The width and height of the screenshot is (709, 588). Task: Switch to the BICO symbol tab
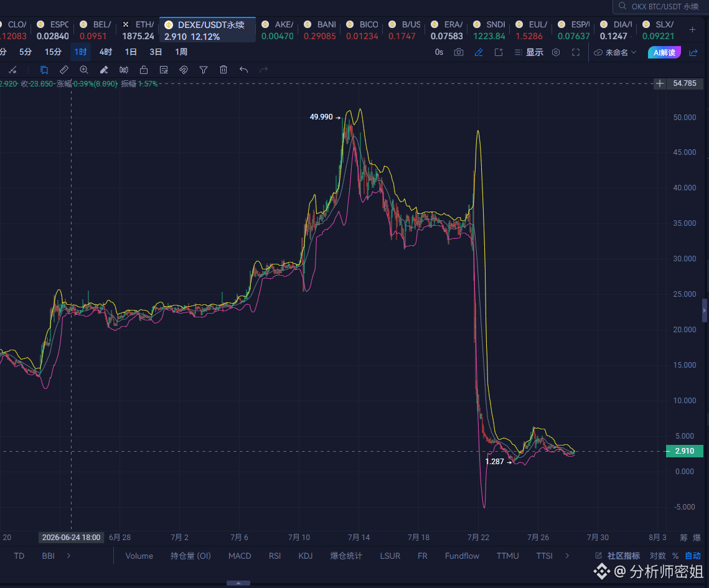(362, 30)
